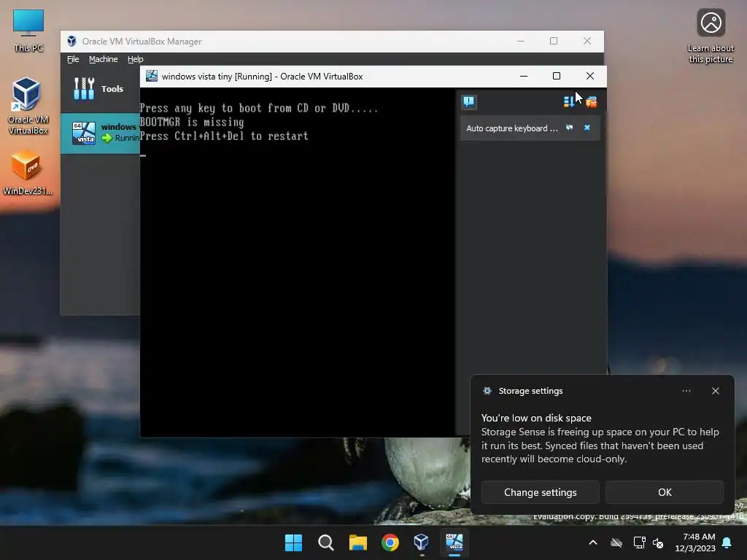The width and height of the screenshot is (747, 560).
Task: Open the File menu in VirtualBox Manager
Action: coord(73,59)
